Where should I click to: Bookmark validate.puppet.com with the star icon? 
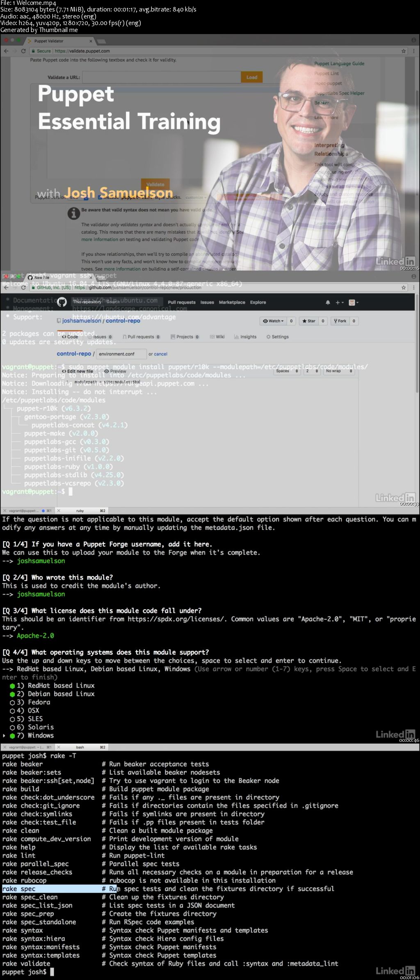pos(404,51)
